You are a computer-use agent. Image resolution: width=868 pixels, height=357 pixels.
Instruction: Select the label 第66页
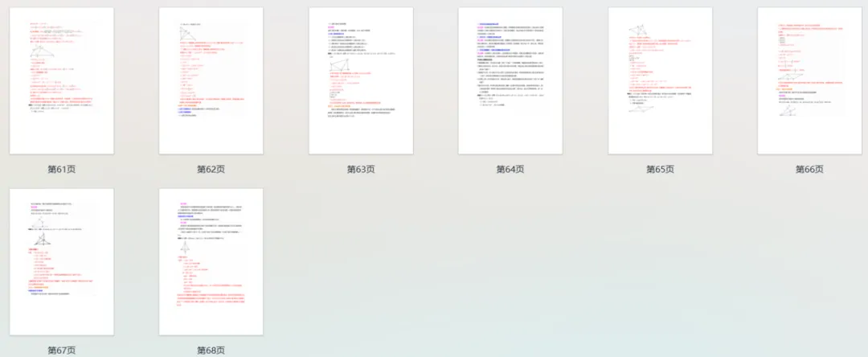[x=810, y=170]
